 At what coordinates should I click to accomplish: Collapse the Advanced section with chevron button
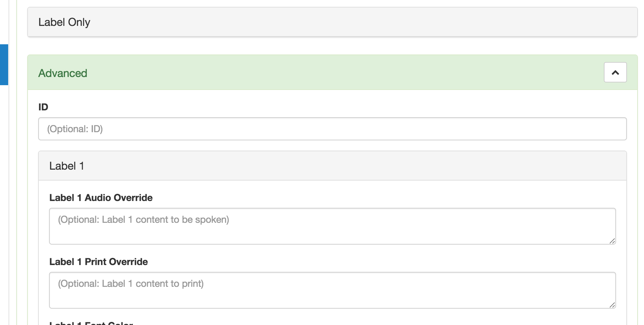(615, 72)
